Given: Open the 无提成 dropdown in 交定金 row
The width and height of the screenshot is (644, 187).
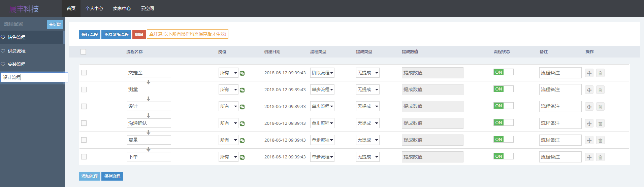Looking at the screenshot, I should click(368, 73).
